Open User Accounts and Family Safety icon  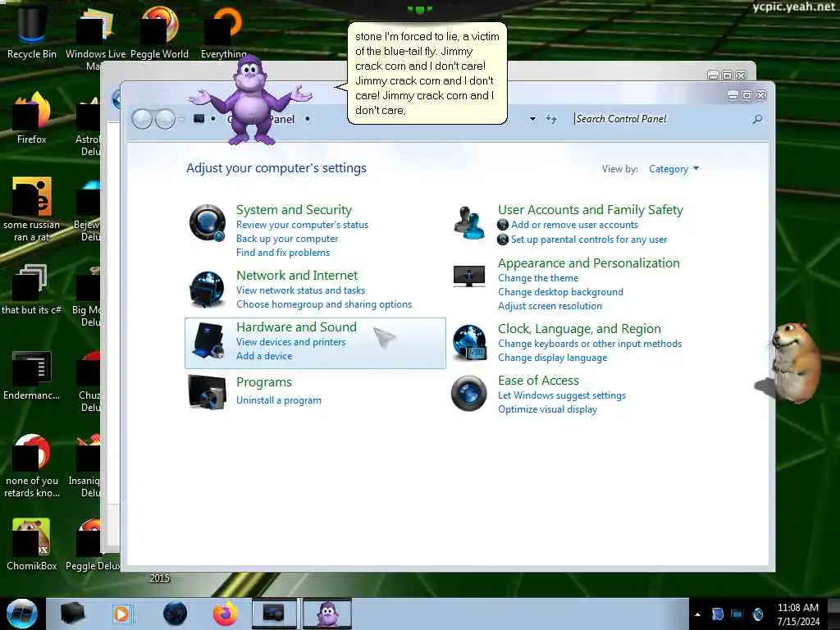(x=469, y=223)
